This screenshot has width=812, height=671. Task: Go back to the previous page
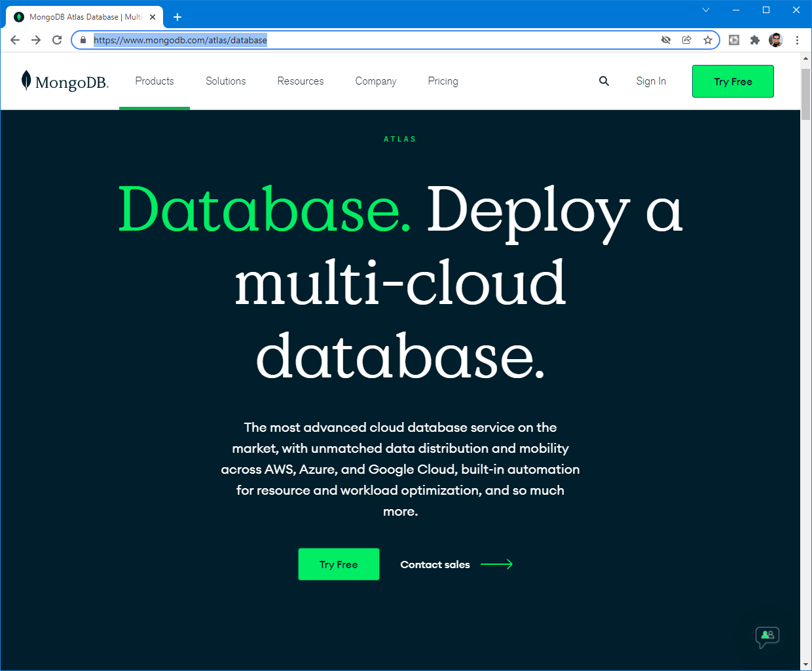click(x=15, y=40)
